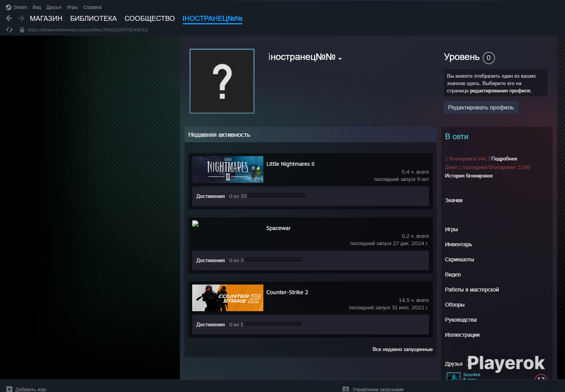Open the Справка menu

point(92,7)
